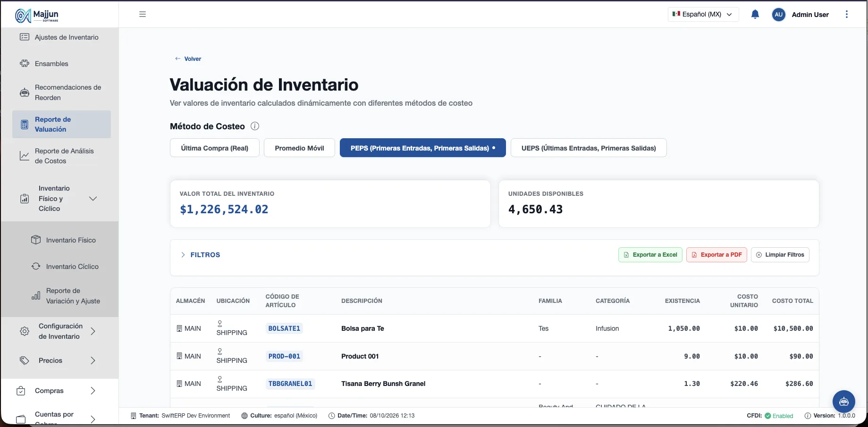Click the Majjun Software logo
The image size is (868, 427).
[x=37, y=15]
